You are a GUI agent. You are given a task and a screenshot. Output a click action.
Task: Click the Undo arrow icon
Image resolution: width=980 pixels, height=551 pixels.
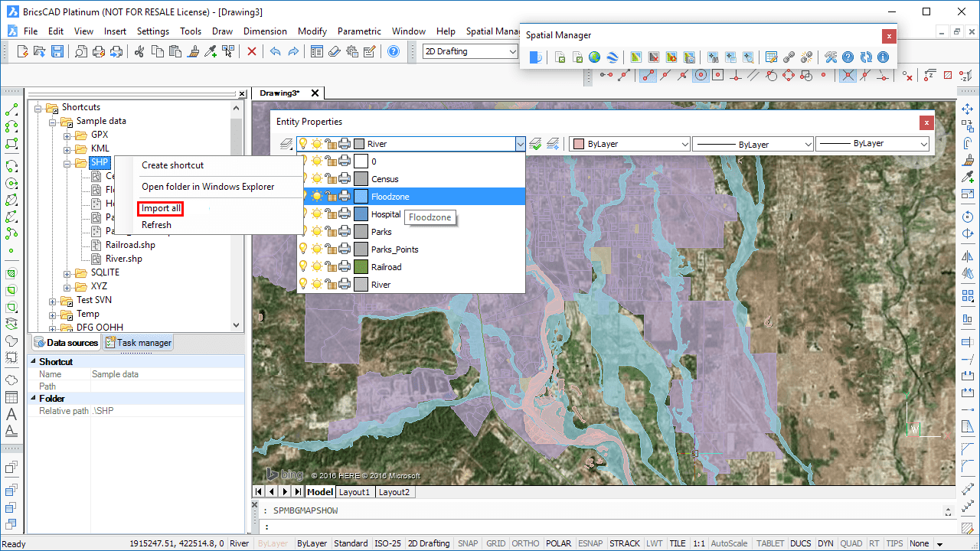click(275, 51)
